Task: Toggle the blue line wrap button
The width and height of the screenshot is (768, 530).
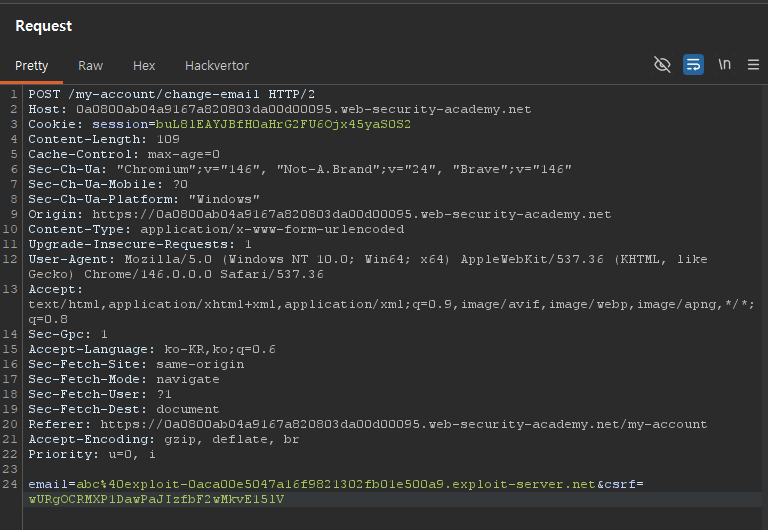Action: coord(693,65)
